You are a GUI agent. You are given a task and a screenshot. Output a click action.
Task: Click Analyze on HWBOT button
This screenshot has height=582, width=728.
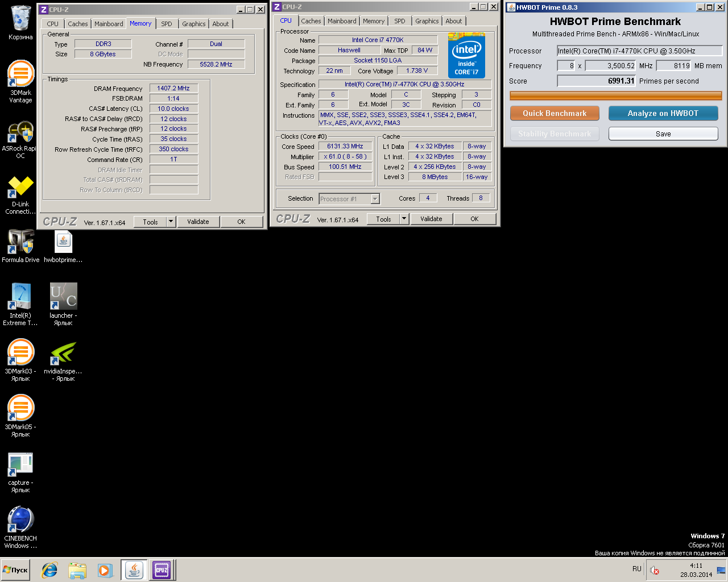click(663, 113)
